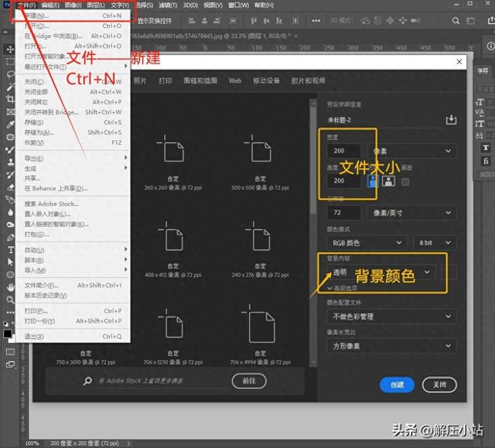Choose landscape orientation
Image resolution: width=495 pixels, height=448 pixels.
pos(388,181)
